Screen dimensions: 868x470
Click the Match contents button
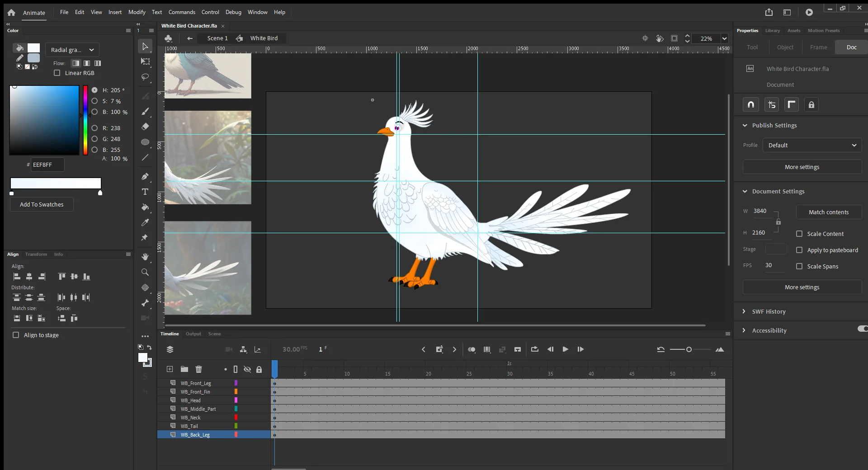pos(828,212)
